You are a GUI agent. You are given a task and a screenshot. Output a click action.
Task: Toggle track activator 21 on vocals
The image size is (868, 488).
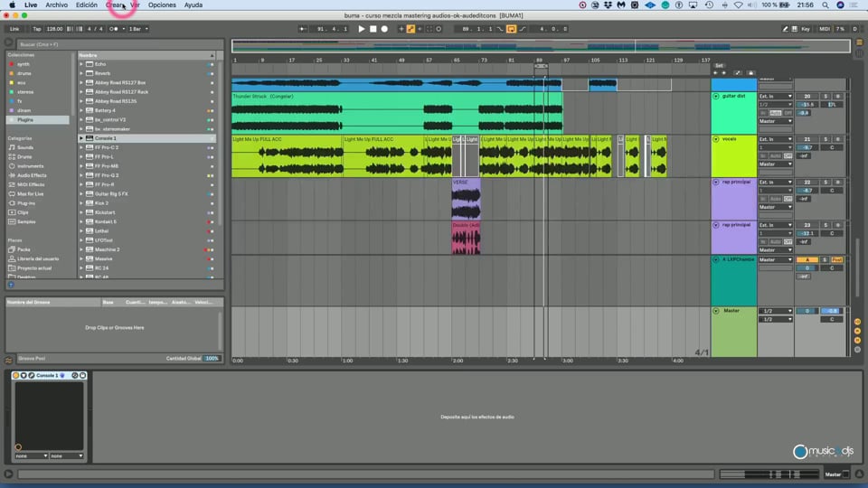807,139
